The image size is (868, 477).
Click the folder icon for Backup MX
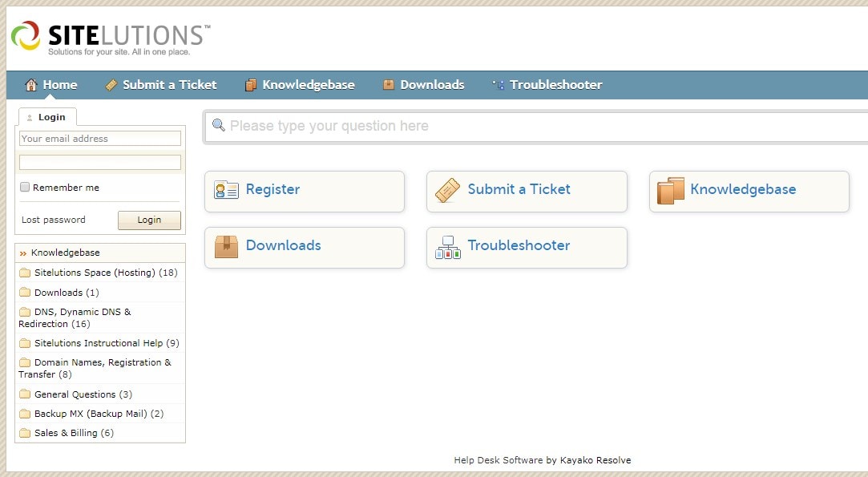(25, 414)
